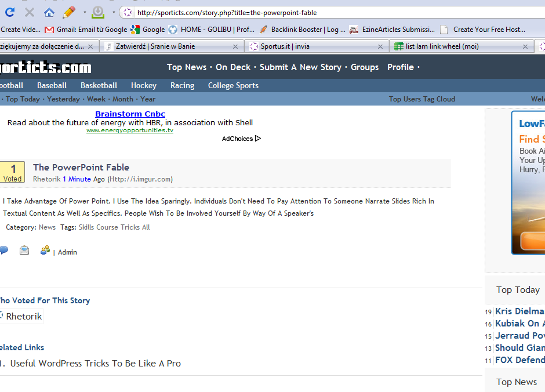Click the site favicon in address bar
The width and height of the screenshot is (545, 392).
point(128,13)
